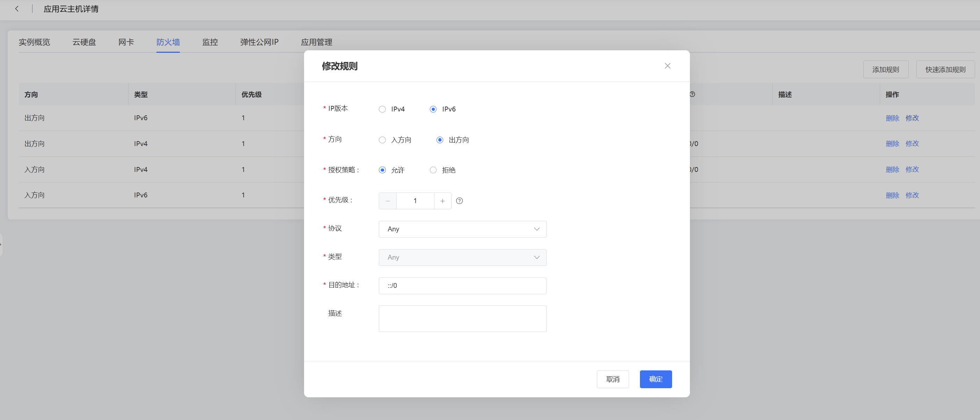
Task: Open the 协议 dropdown
Action: click(463, 229)
